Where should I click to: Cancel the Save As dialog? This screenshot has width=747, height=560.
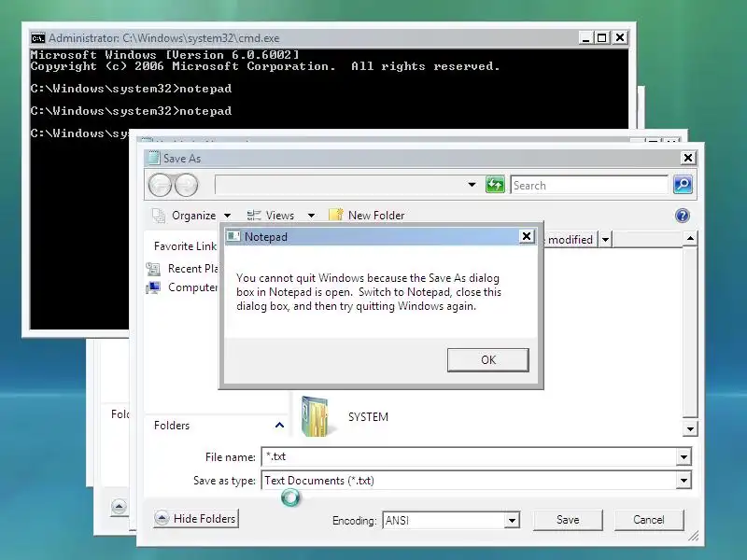pyautogui.click(x=648, y=520)
